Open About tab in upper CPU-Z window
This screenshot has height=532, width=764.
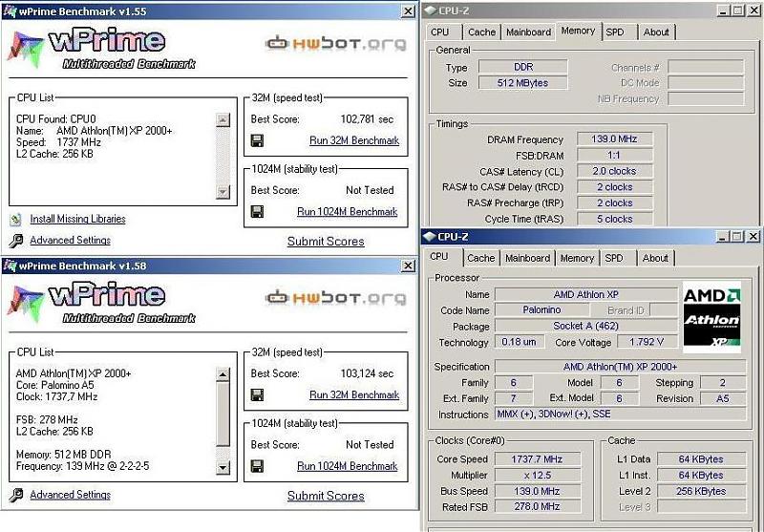[656, 32]
